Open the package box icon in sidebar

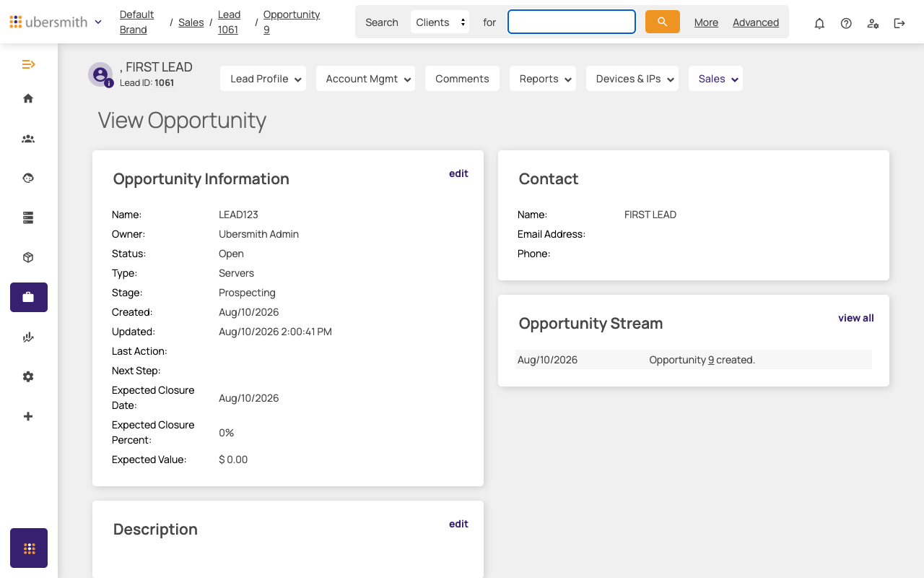(x=28, y=257)
